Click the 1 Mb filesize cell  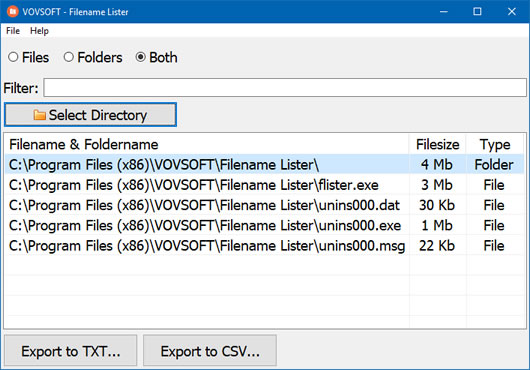[x=437, y=225]
